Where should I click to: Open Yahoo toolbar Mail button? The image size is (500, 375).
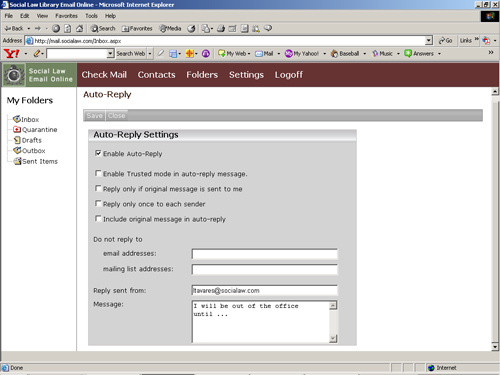pyautogui.click(x=264, y=54)
